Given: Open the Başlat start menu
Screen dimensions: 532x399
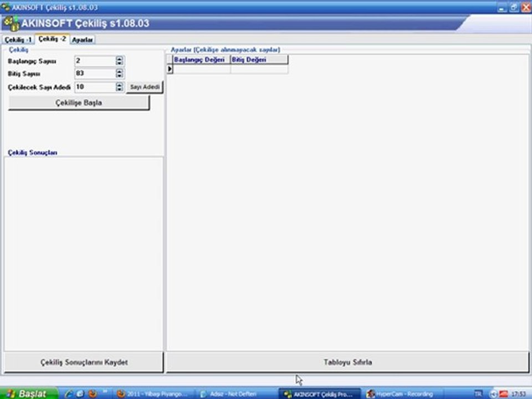Looking at the screenshot, I should click(x=29, y=393).
